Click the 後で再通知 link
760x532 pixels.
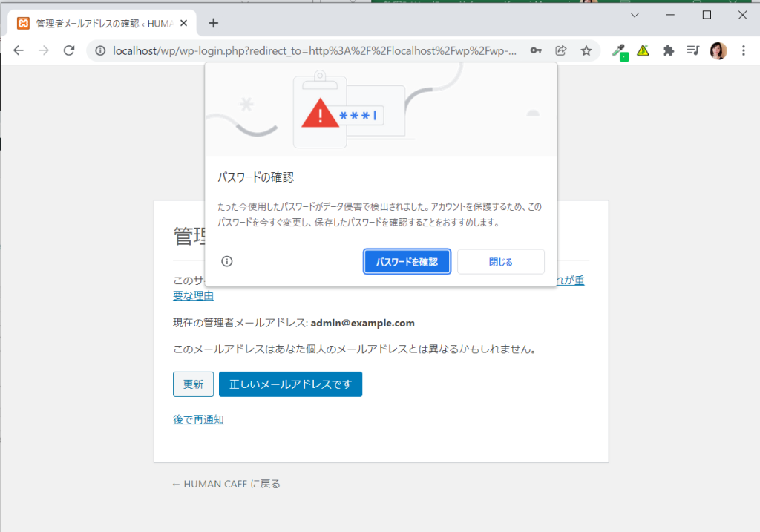[198, 419]
